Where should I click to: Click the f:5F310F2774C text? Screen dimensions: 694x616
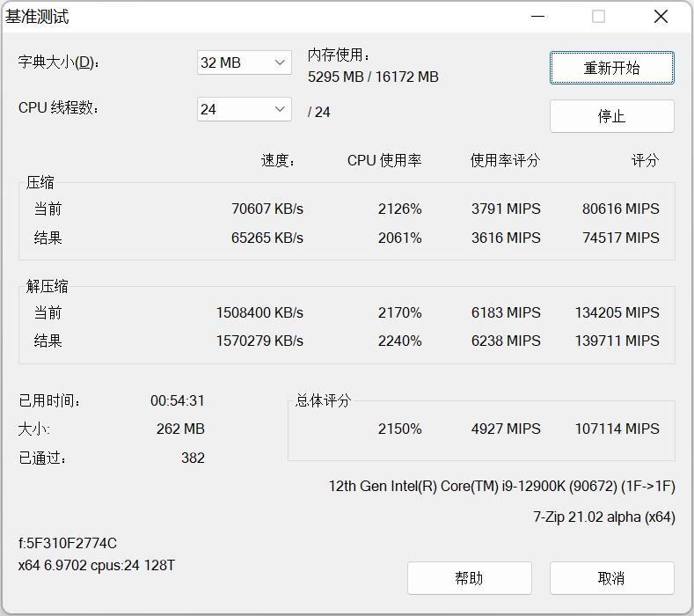point(67,543)
